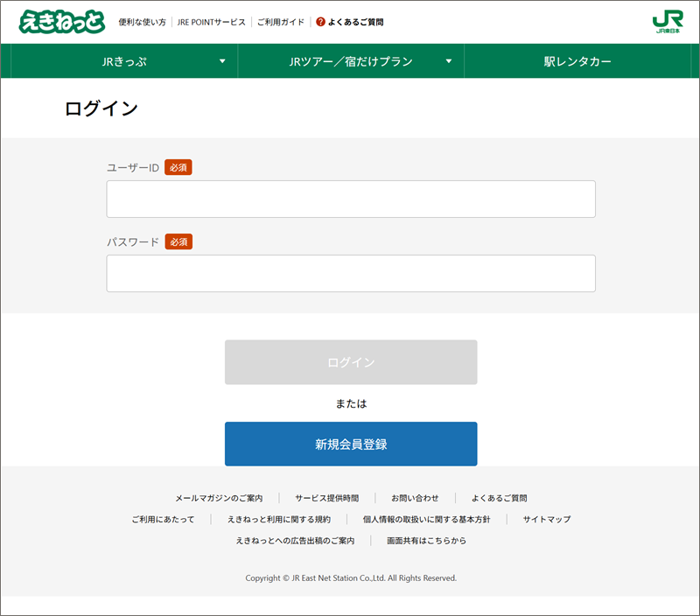Go to JRE POINTサービス page
The width and height of the screenshot is (700, 616).
(x=211, y=22)
